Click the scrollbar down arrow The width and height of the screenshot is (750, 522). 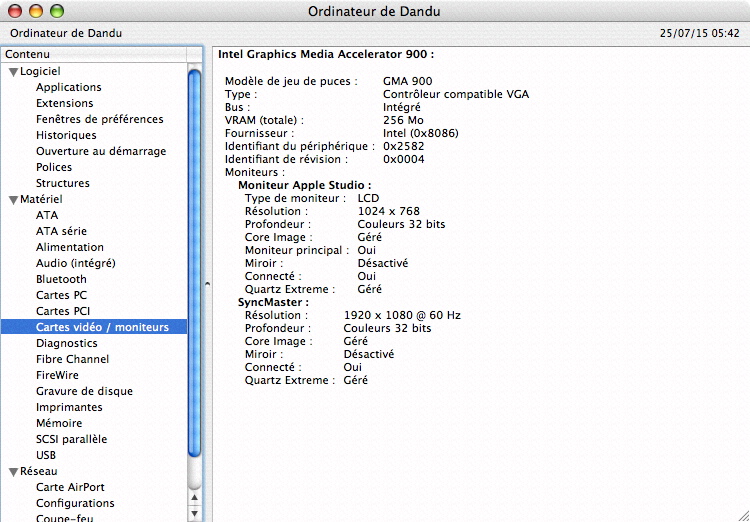tap(194, 514)
